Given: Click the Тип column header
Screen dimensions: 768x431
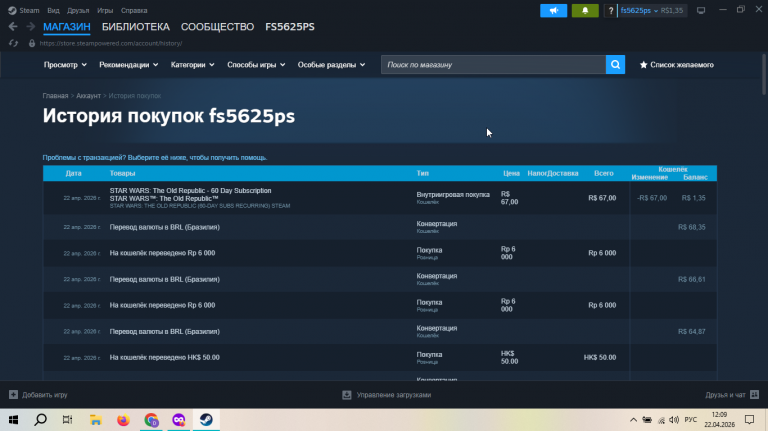Looking at the screenshot, I should (x=423, y=173).
